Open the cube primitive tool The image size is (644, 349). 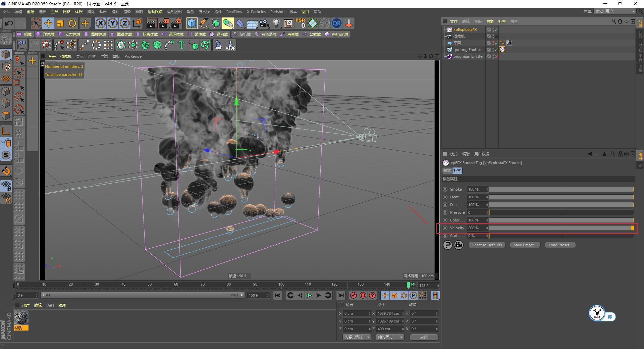coord(192,23)
